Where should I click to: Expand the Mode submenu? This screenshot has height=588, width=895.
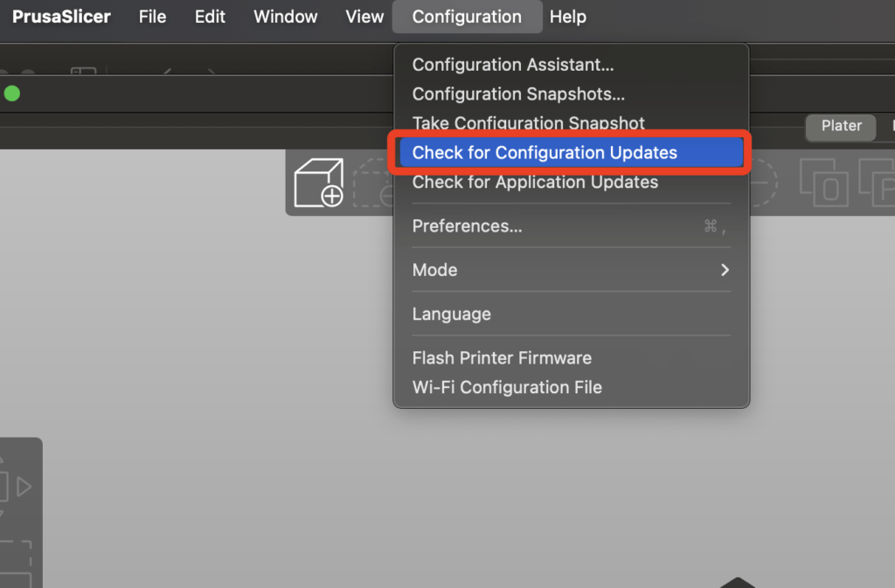[x=571, y=270]
